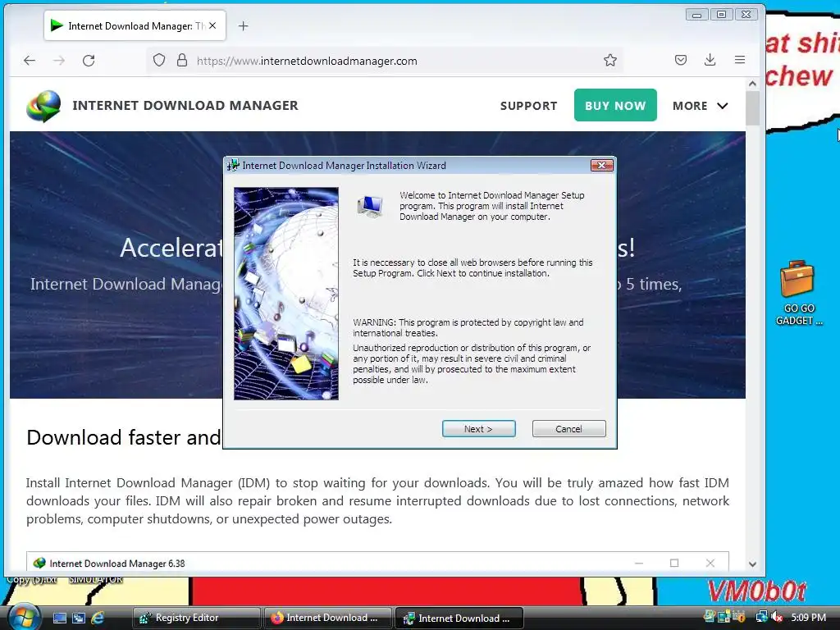Click the IDM globe logo on website
The width and height of the screenshot is (840, 630).
click(43, 106)
